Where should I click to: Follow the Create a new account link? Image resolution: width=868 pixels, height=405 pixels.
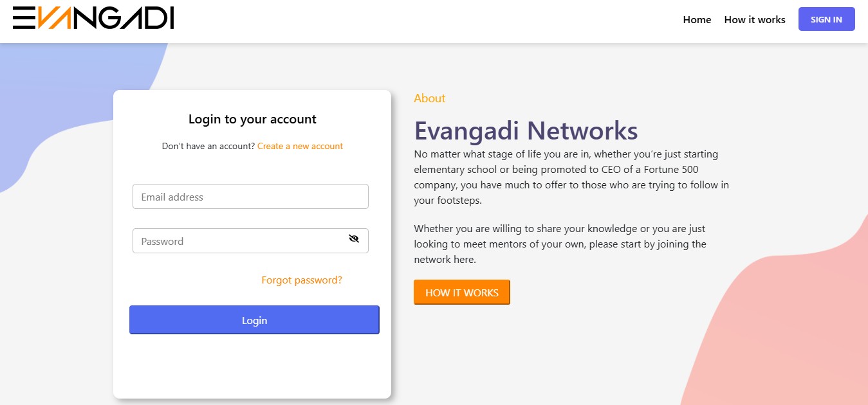(x=300, y=147)
